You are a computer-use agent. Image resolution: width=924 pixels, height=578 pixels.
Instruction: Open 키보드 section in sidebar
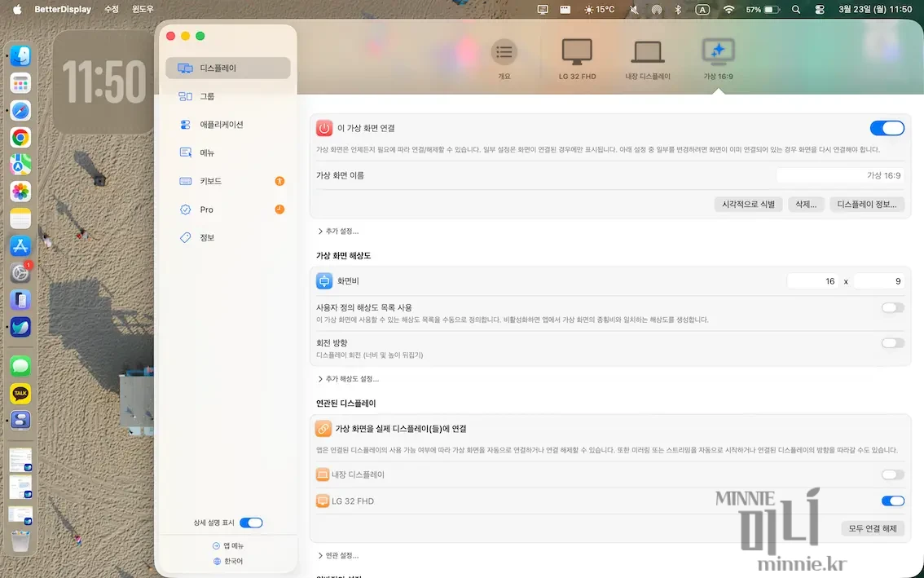228,181
